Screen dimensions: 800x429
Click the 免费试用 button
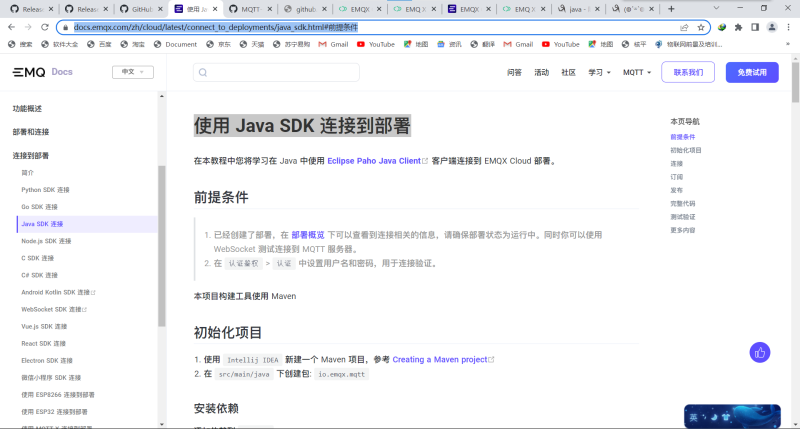coord(752,72)
